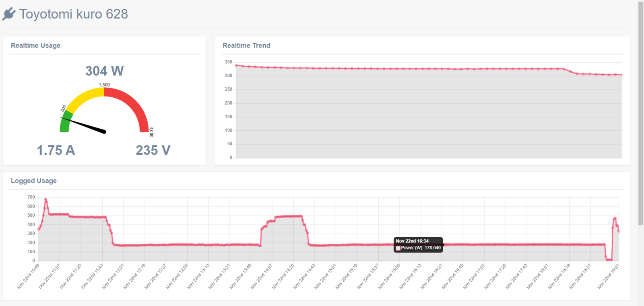
Task: Click the "Power (W): 178.049" tooltip value
Action: coord(421,248)
